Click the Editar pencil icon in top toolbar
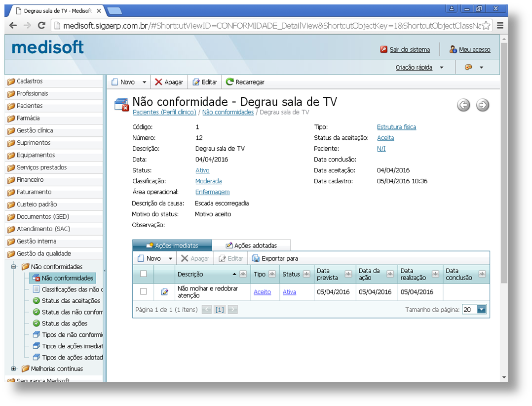Viewport: 532px width, 406px height. [x=196, y=82]
